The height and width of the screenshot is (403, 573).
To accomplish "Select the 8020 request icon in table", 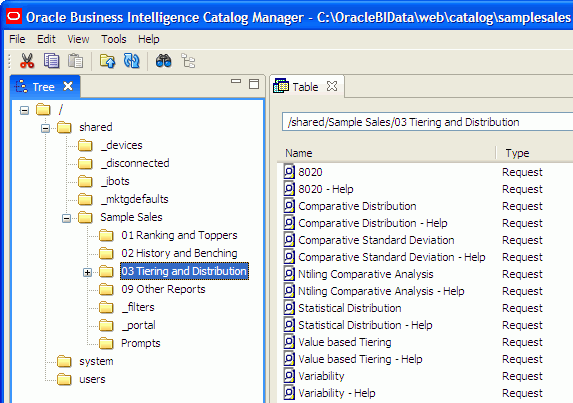I will (289, 172).
